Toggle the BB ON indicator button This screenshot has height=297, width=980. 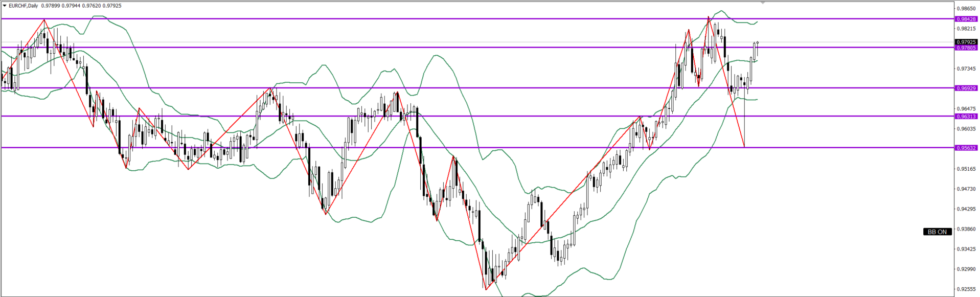point(937,232)
